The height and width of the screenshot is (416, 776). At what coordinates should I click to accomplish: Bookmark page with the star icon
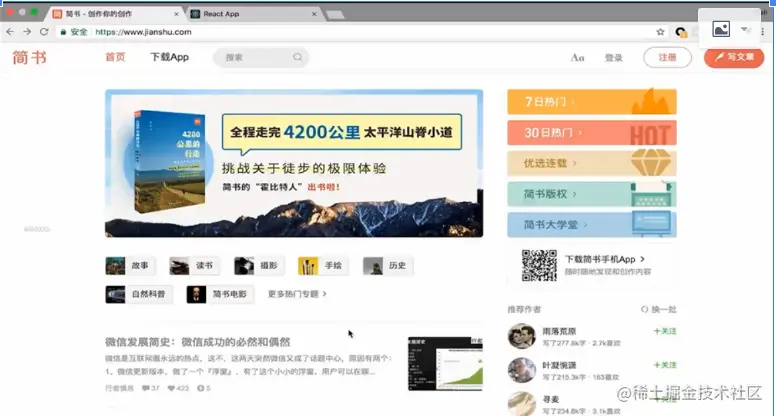click(660, 32)
